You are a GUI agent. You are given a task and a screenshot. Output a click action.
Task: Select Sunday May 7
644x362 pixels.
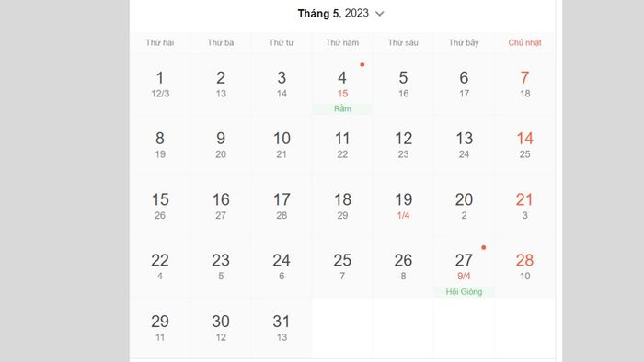pyautogui.click(x=524, y=85)
